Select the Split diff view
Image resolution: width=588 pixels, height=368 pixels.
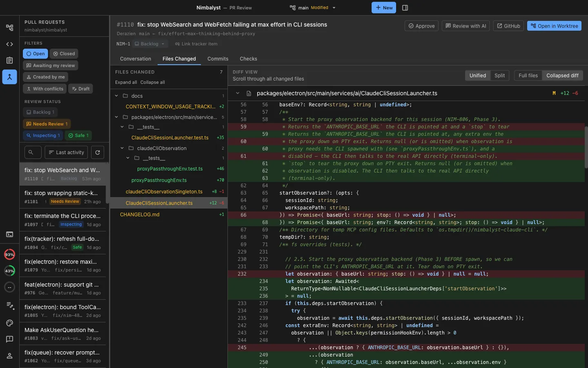499,76
